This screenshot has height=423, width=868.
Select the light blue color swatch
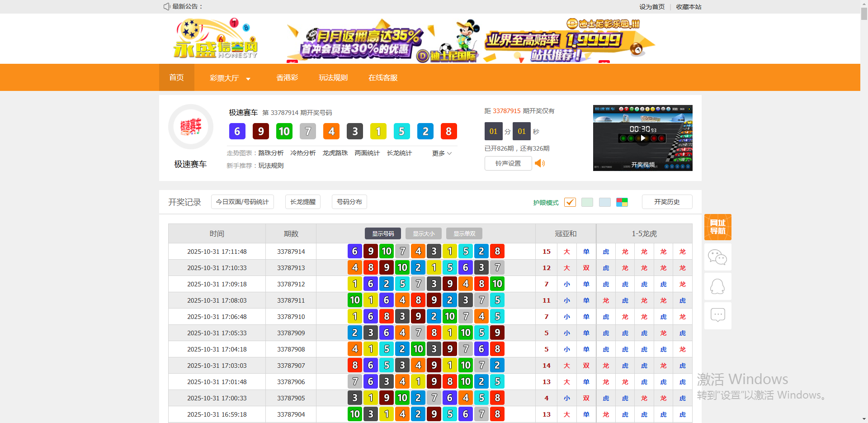[604, 202]
